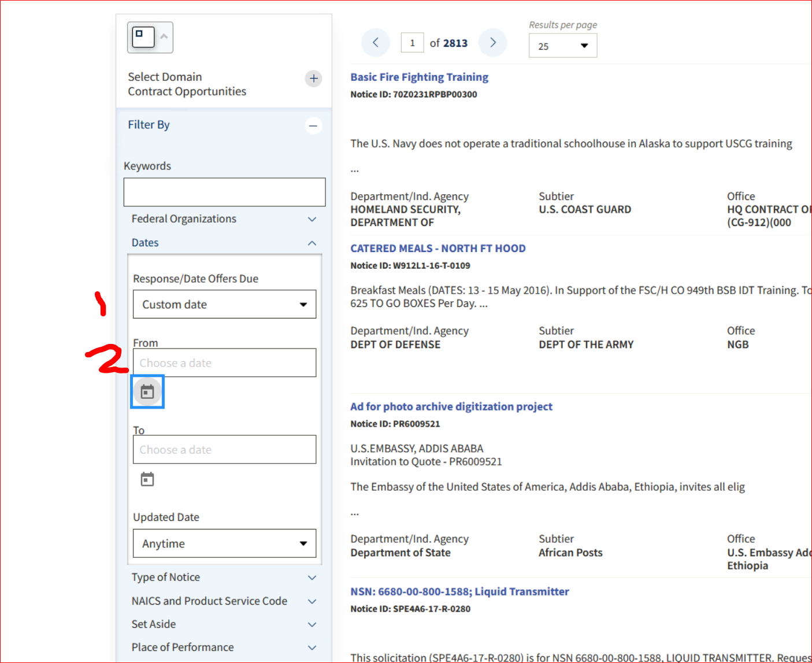Go to next results page

[493, 42]
